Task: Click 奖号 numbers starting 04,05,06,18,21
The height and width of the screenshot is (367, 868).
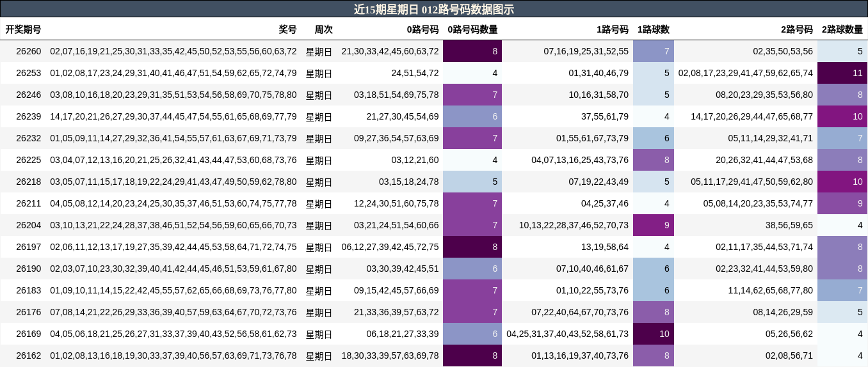Action: point(173,334)
